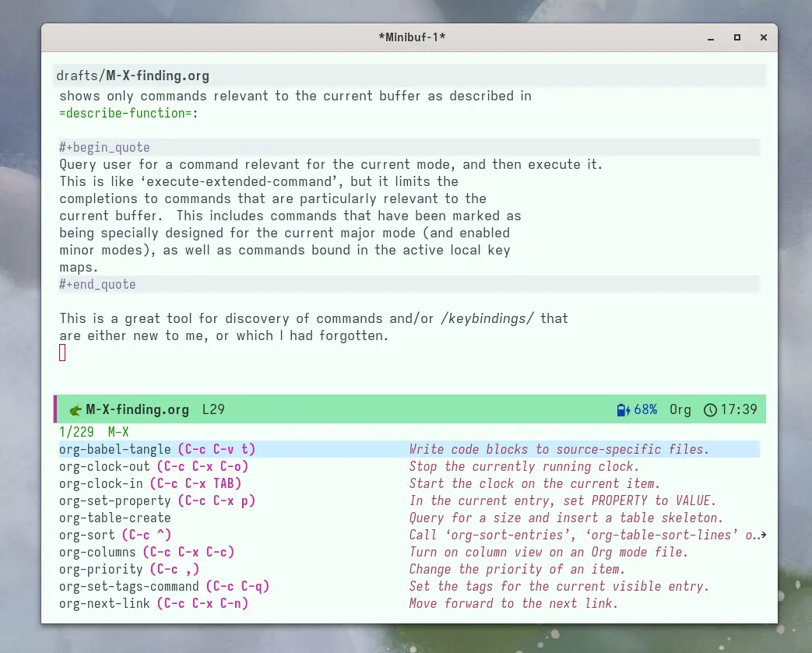Click the L29 line indicator in mode line

[x=213, y=410]
